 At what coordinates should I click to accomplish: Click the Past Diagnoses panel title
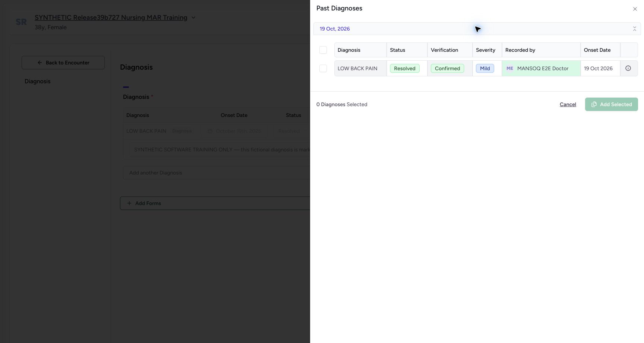tap(339, 8)
